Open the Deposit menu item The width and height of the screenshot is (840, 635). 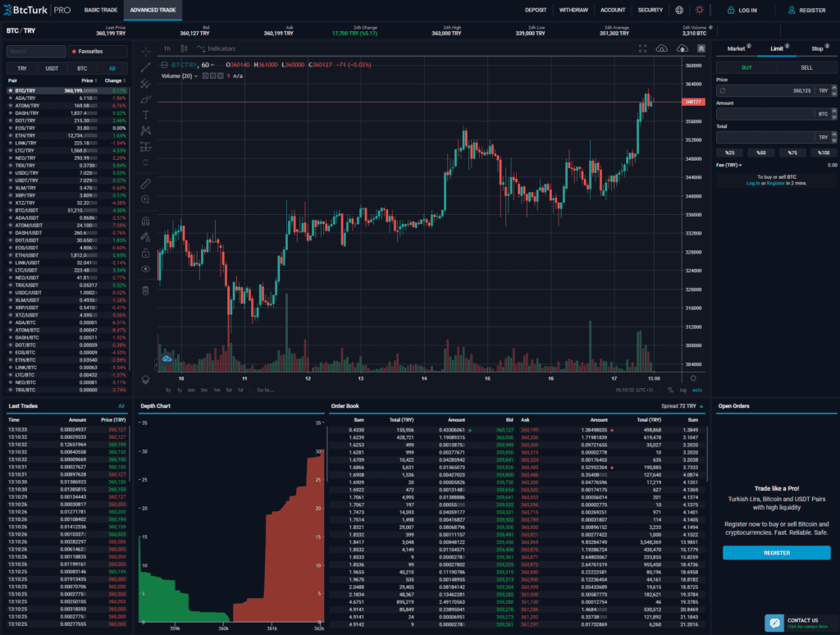pos(536,10)
